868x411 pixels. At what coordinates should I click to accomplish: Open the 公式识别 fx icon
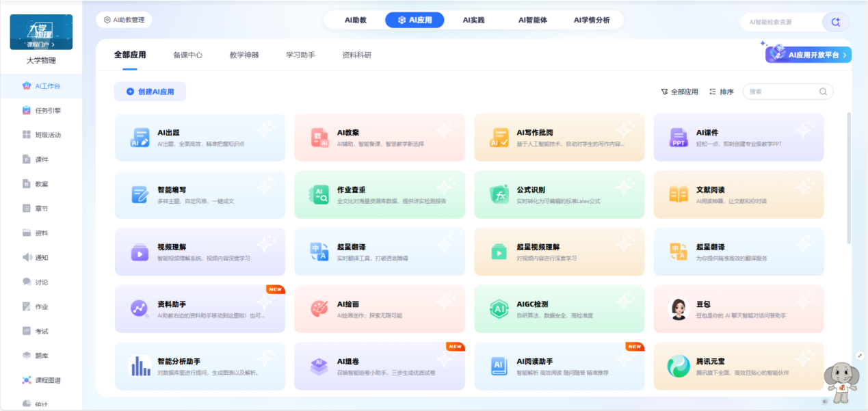499,195
